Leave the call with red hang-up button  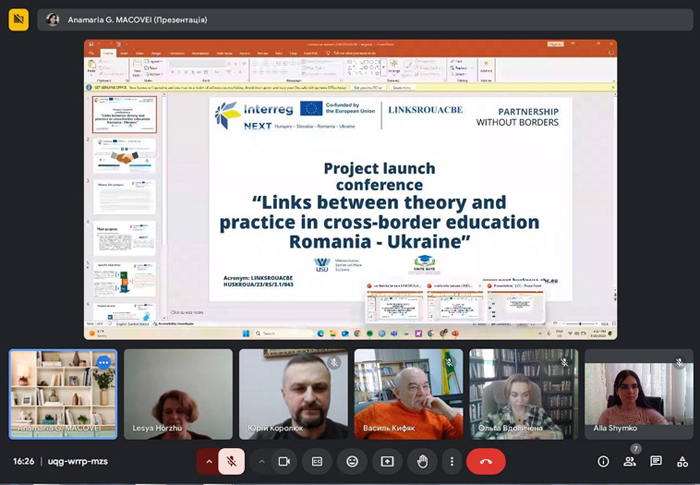tap(486, 461)
